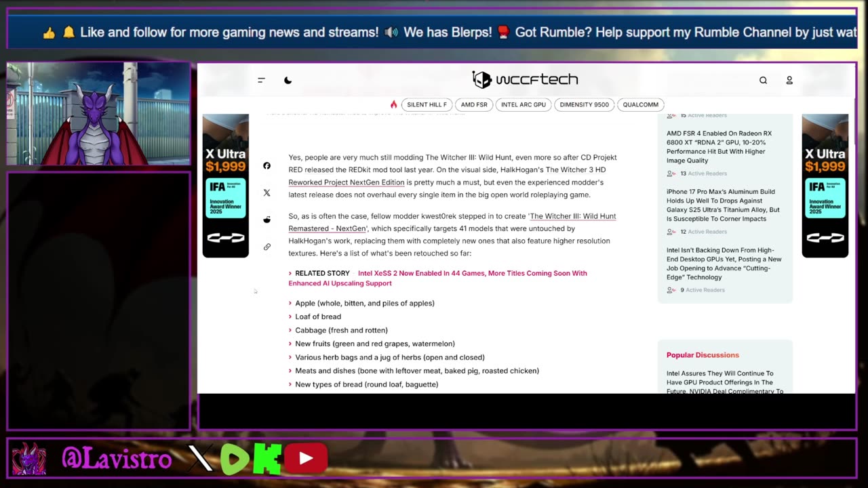Toggle dark mode moon icon

pos(288,80)
